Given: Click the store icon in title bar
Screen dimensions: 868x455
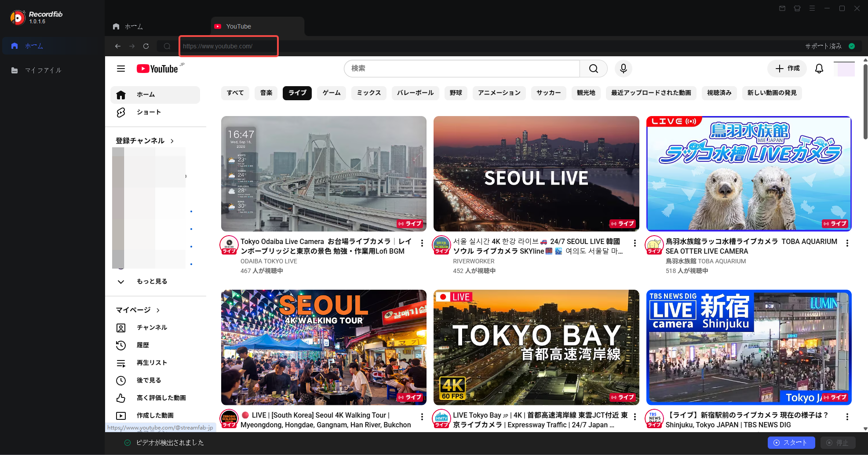Looking at the screenshot, I should 797,8.
